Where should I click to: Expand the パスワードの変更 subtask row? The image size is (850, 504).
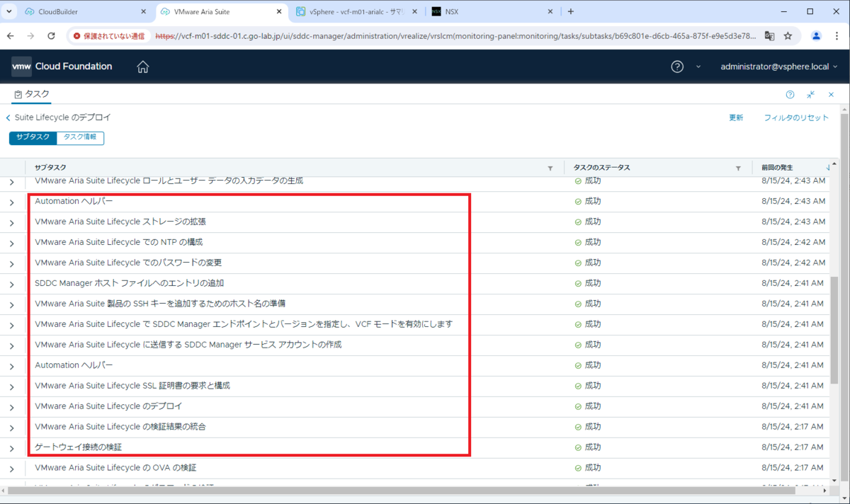coord(11,263)
